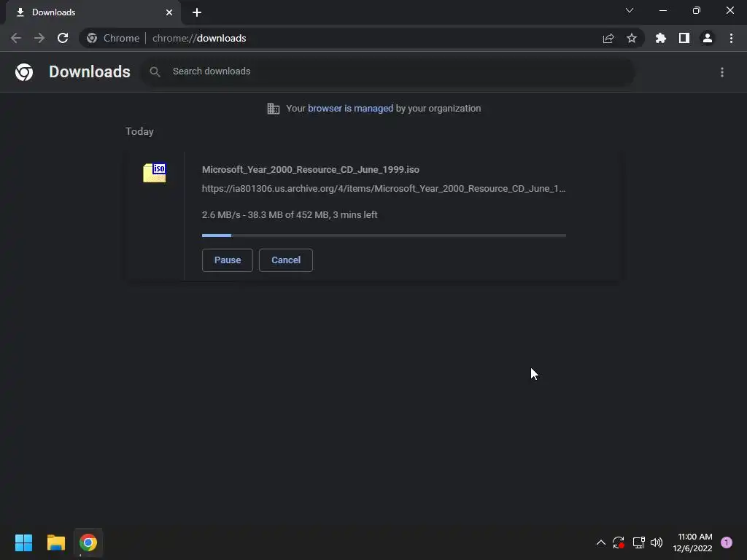This screenshot has height=560, width=747.
Task: Open the Chrome profile icon
Action: click(707, 38)
